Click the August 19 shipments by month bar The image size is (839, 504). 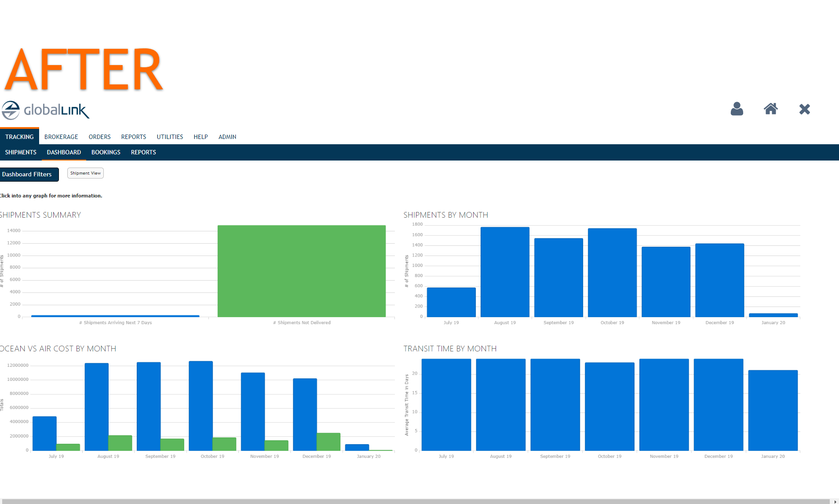505,272
